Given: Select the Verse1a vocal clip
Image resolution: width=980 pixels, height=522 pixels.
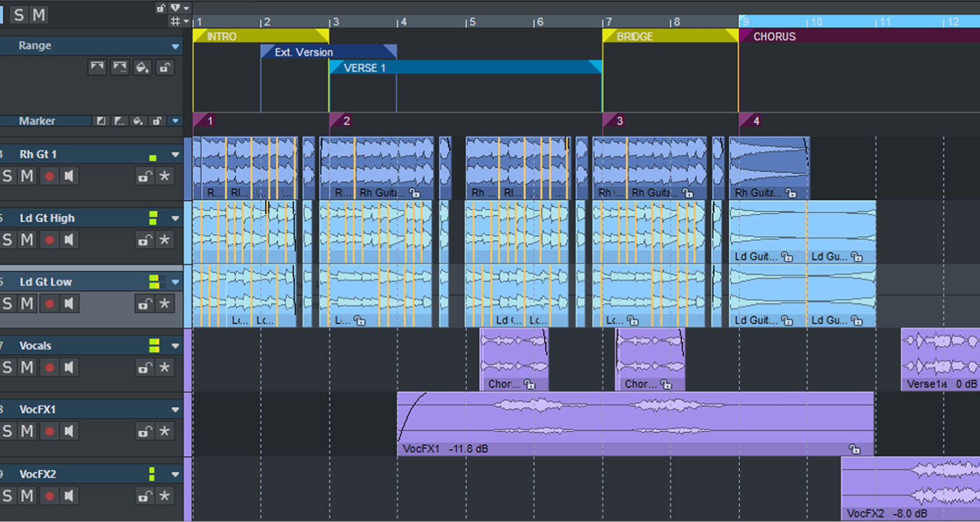Looking at the screenshot, I should pos(940,359).
